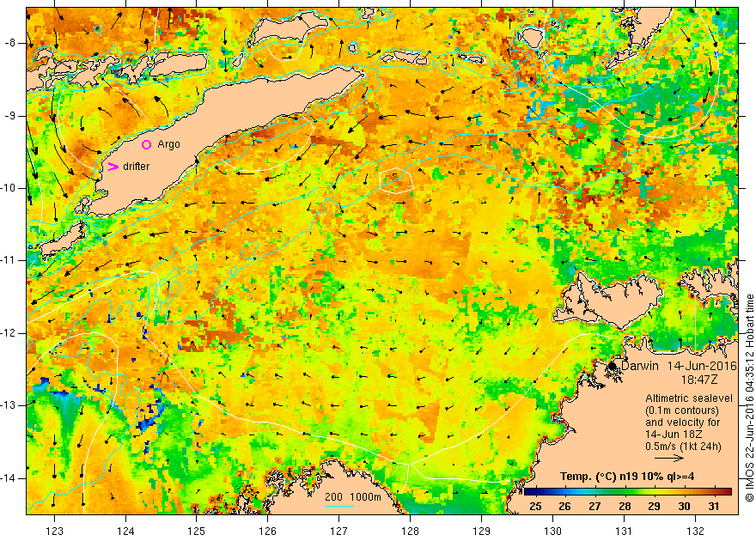Click the black Darwin city dot
Image resolution: width=756 pixels, height=541 pixels.
[612, 366]
